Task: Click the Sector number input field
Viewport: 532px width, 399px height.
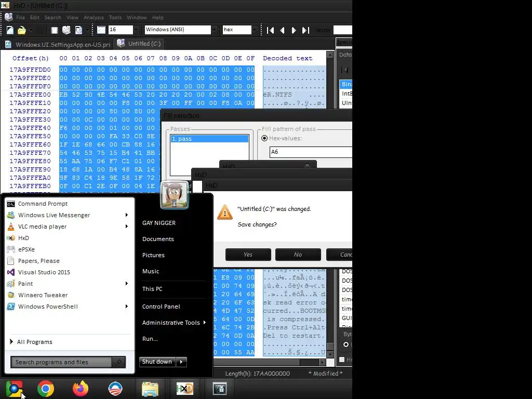Action: [343, 30]
